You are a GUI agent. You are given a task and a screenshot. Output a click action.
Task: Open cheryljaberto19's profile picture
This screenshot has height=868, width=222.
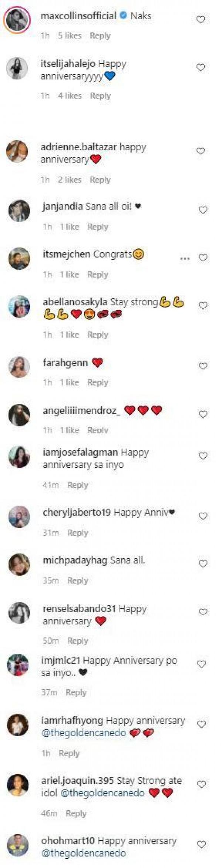(19, 516)
